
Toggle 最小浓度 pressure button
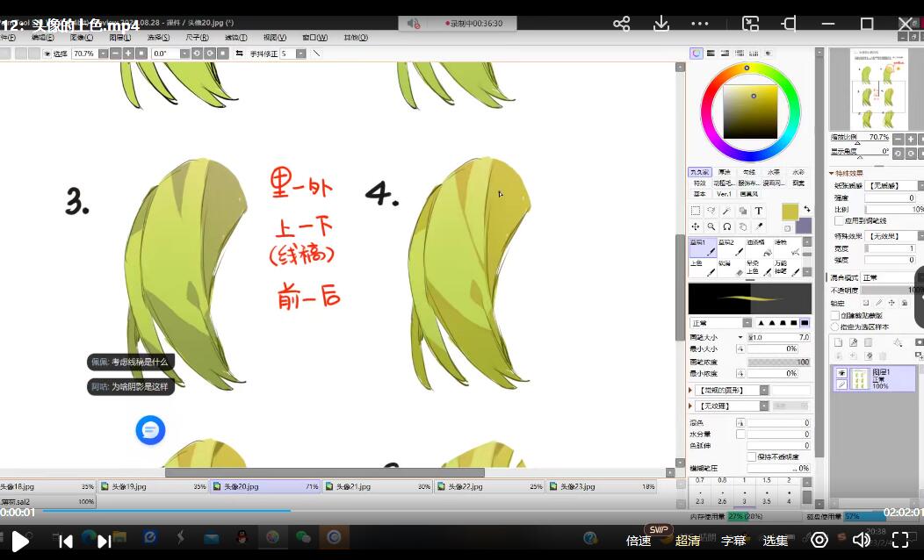740,373
